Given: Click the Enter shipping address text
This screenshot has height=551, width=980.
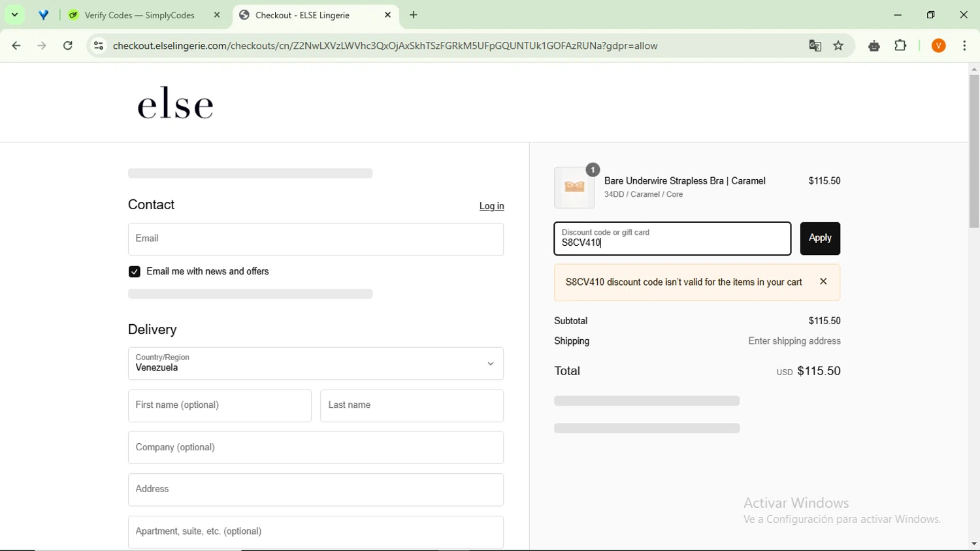Looking at the screenshot, I should (x=794, y=341).
